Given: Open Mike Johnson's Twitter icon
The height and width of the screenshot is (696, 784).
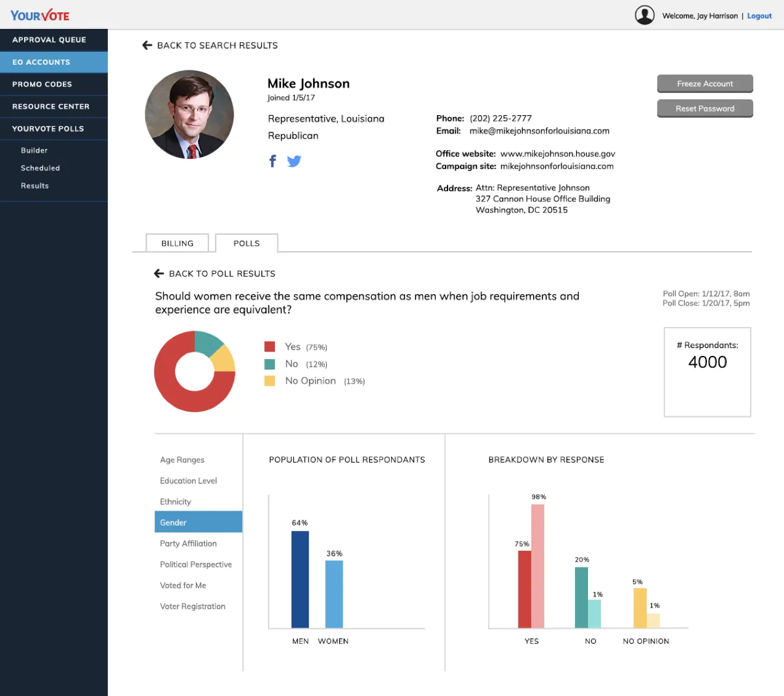Looking at the screenshot, I should tap(294, 161).
